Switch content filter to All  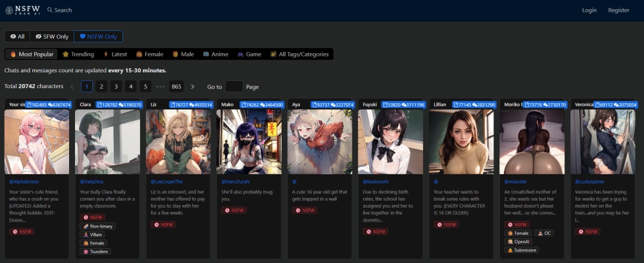point(17,37)
